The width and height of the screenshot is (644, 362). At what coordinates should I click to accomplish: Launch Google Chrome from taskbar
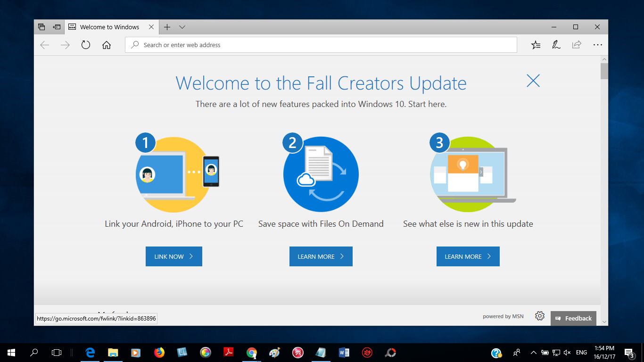(252, 352)
